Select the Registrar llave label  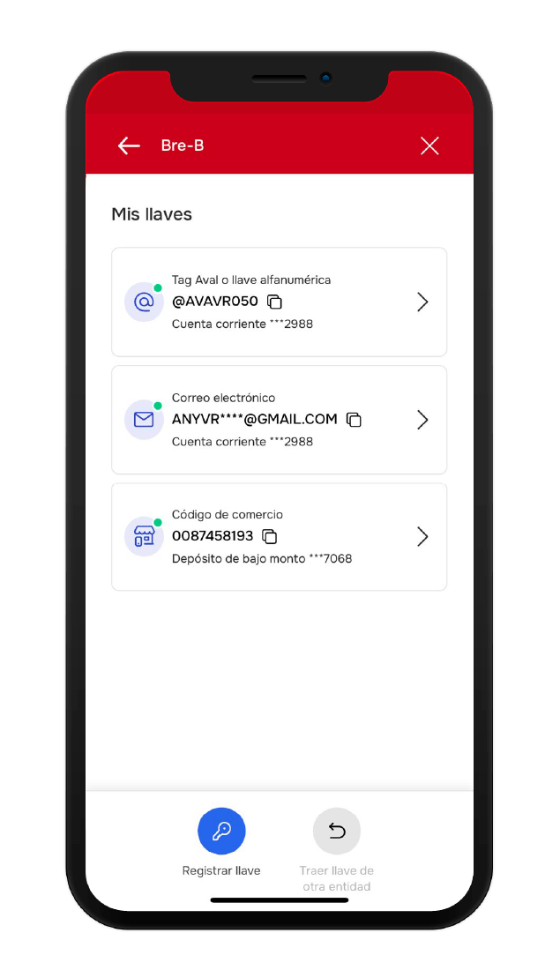[221, 870]
